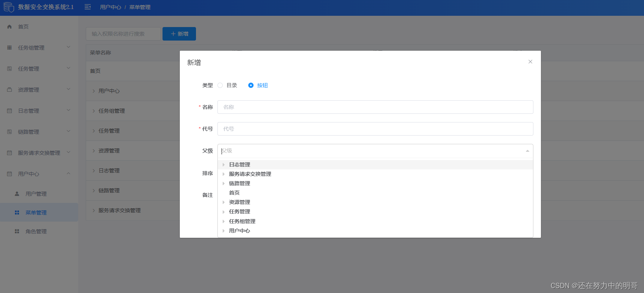Screen dimensions: 644x293
Task: Click 用户中心 breadcrumb link
Action: point(111,7)
